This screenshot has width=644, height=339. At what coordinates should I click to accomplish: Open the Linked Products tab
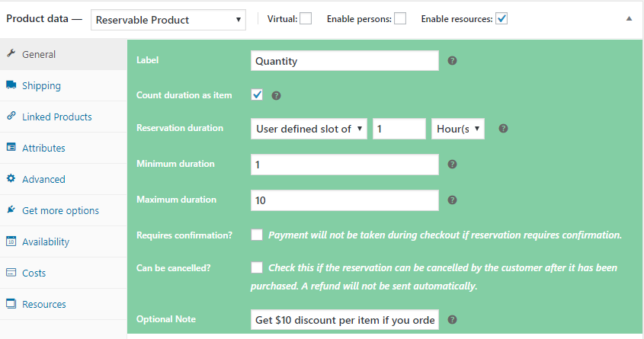[x=56, y=117]
